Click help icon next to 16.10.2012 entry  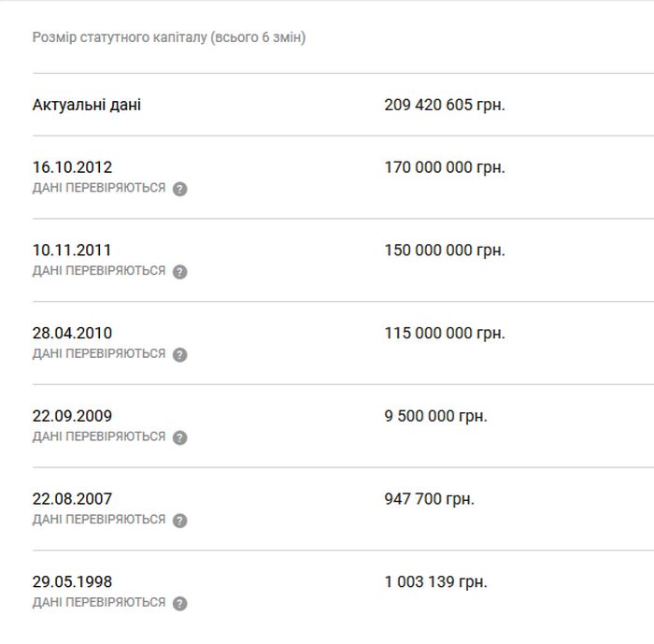(179, 189)
